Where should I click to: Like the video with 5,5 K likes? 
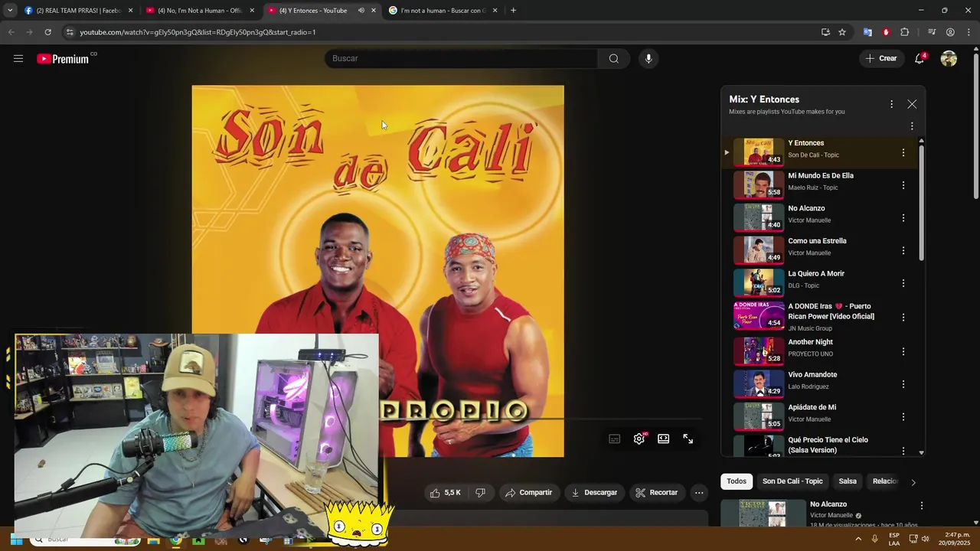pyautogui.click(x=445, y=493)
